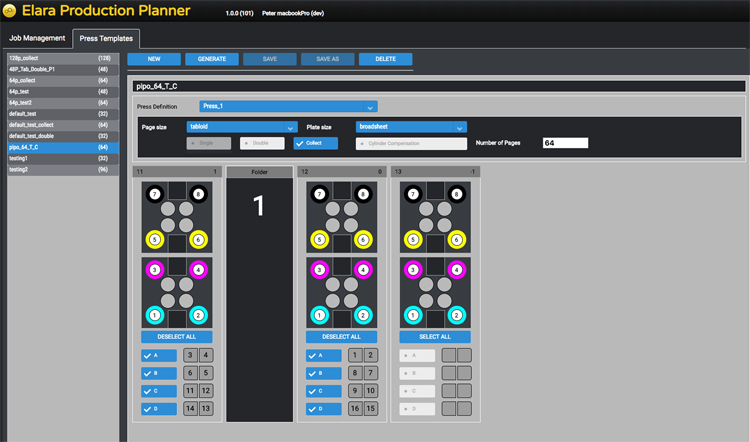Select cyan circle 2 in unit 11
750x442 pixels.
(x=198, y=315)
